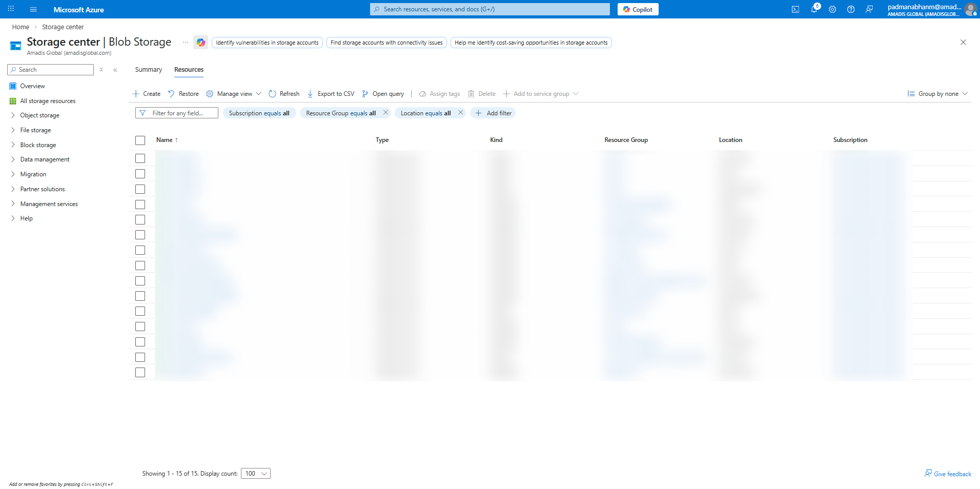Viewport: 980px width, 489px height.
Task: Remove the Resource Group equals all filter
Action: (x=385, y=113)
